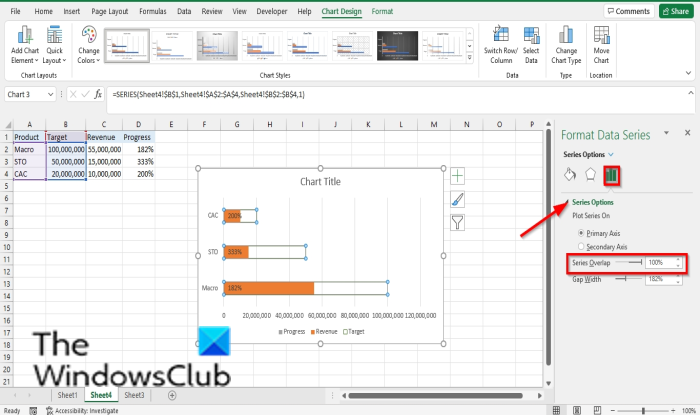Select column header G

(237, 124)
